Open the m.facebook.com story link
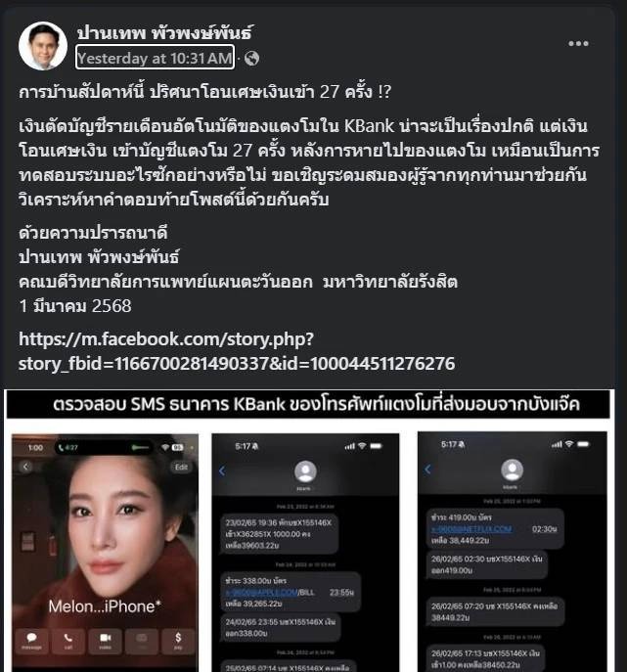This screenshot has width=627, height=672. [x=237, y=351]
